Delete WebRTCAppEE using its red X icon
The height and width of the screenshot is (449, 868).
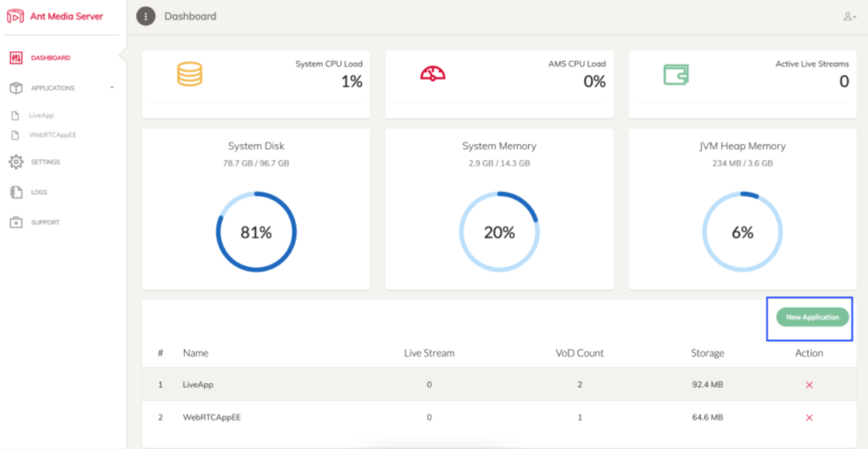pos(809,418)
